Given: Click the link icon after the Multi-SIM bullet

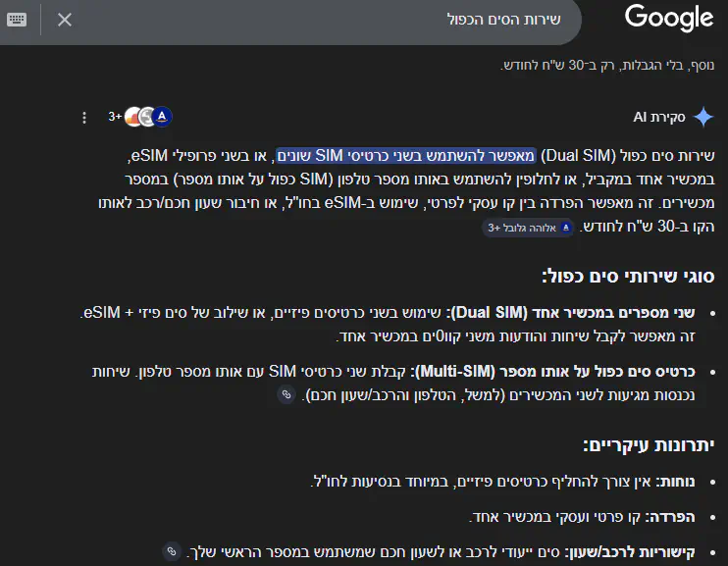Looking at the screenshot, I should point(286,394).
